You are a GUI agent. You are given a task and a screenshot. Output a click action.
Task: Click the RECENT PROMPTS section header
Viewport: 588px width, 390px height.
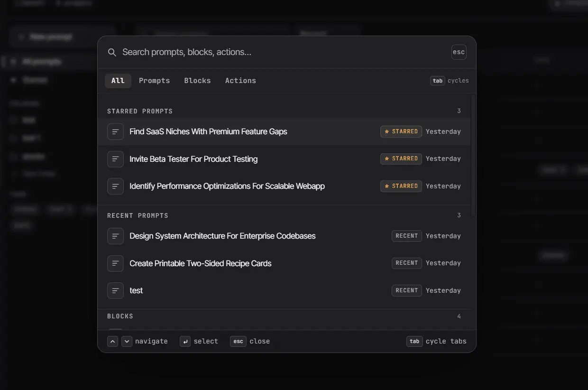click(x=138, y=215)
